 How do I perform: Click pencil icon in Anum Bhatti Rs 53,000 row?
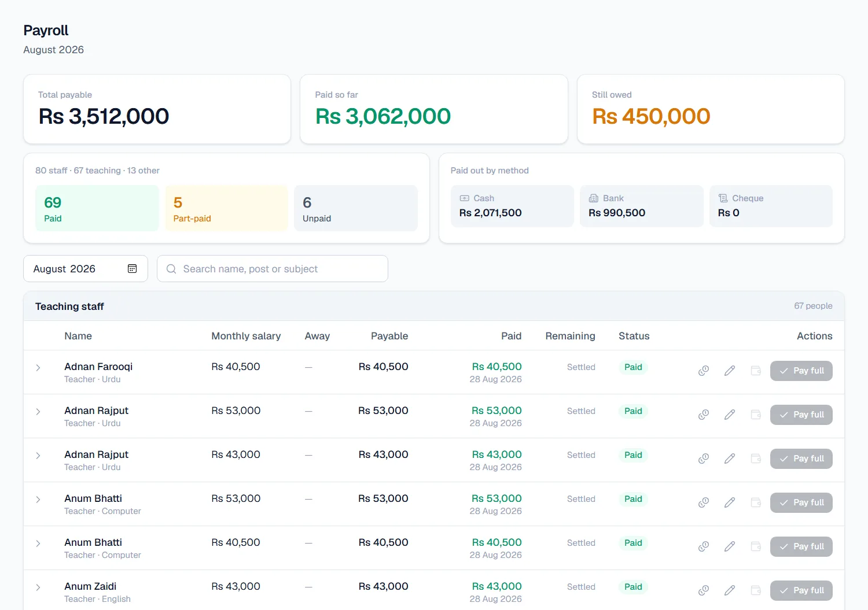tap(730, 502)
